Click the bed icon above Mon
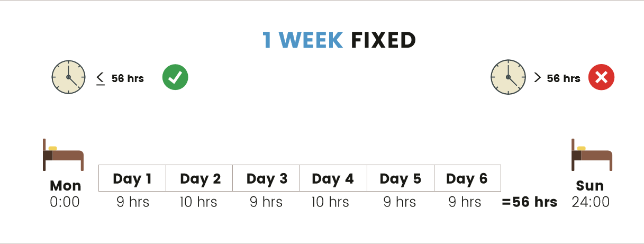644x244 pixels. pyautogui.click(x=63, y=155)
